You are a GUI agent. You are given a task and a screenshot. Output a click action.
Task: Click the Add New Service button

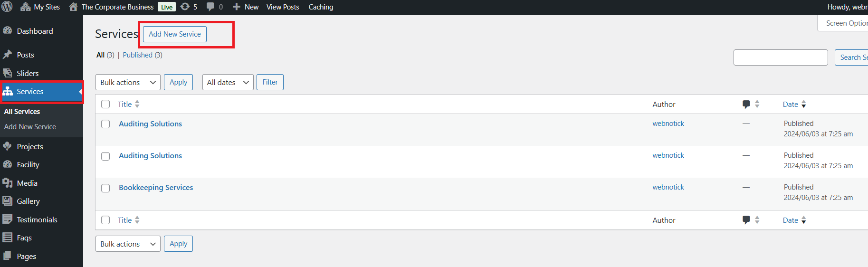[x=174, y=34]
